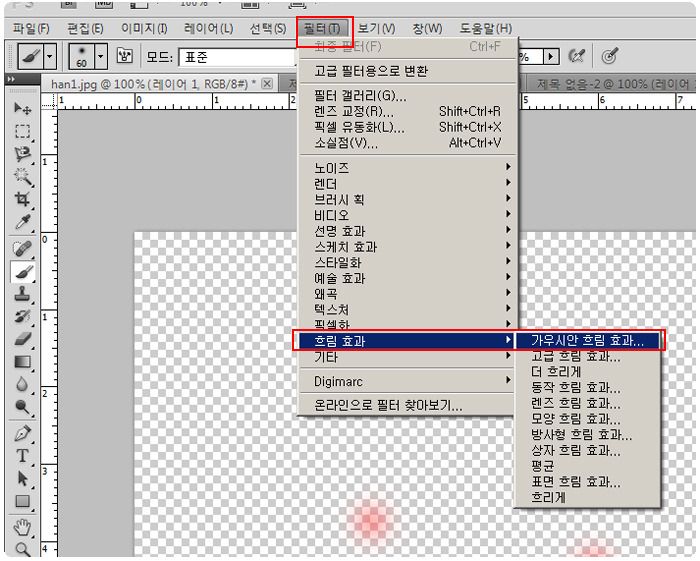Choose 소실점(V)...
This screenshot has width=700, height=561.
click(407, 143)
